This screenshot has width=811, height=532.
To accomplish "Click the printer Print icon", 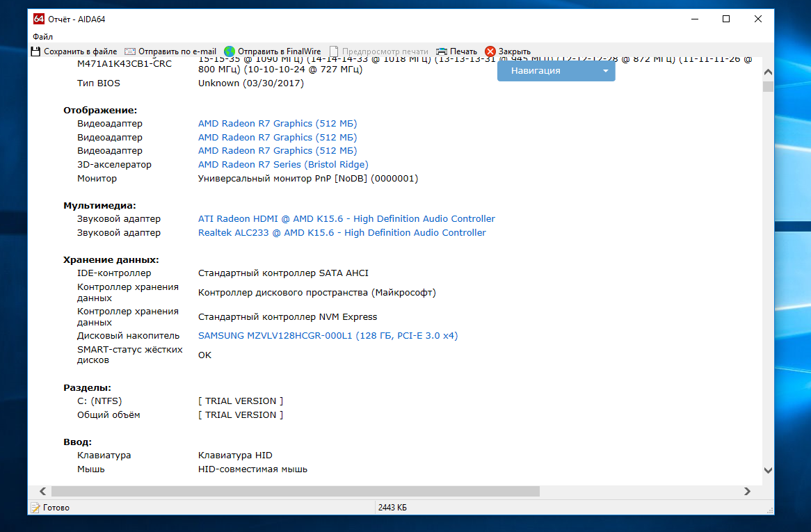I will tap(441, 51).
